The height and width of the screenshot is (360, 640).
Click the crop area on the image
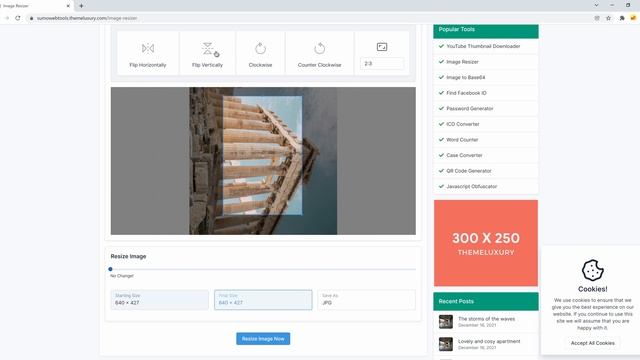point(263,156)
